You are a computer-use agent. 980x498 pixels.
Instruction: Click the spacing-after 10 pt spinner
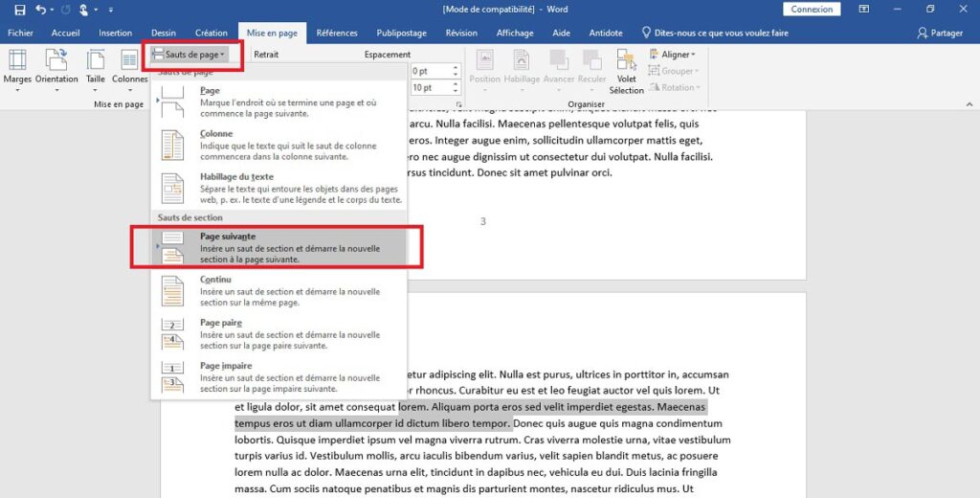[x=433, y=88]
